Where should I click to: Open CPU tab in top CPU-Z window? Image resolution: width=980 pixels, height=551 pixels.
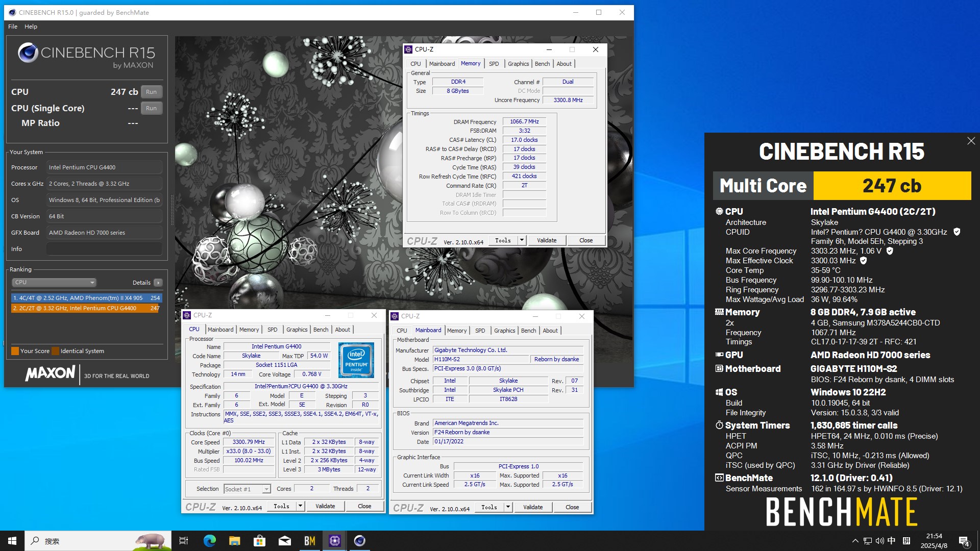click(x=415, y=64)
